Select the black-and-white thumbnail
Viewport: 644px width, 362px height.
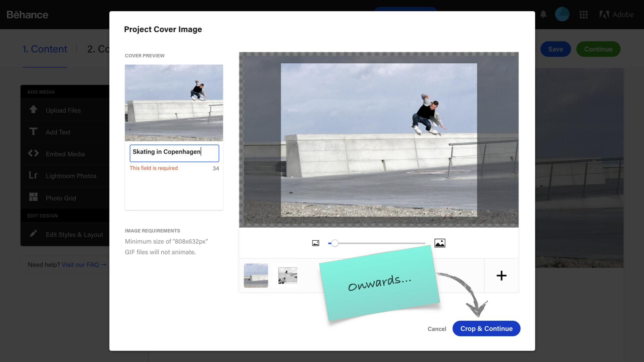click(287, 276)
